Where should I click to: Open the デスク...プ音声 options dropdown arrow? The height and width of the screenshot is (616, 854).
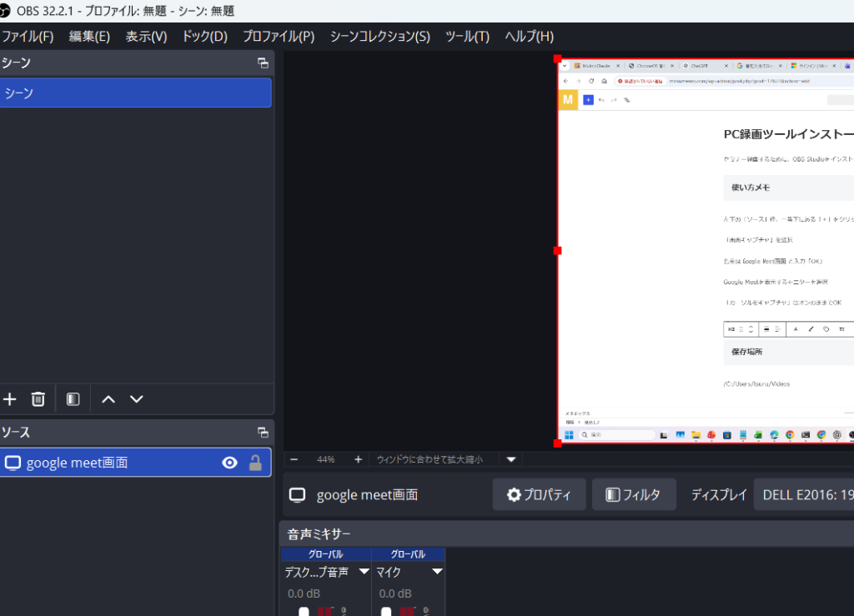tap(364, 572)
